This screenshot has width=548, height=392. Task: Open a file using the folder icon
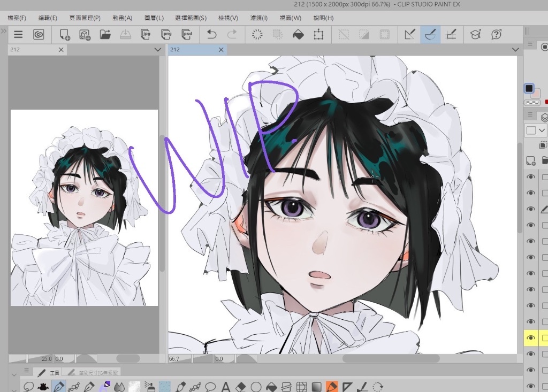[x=105, y=34]
